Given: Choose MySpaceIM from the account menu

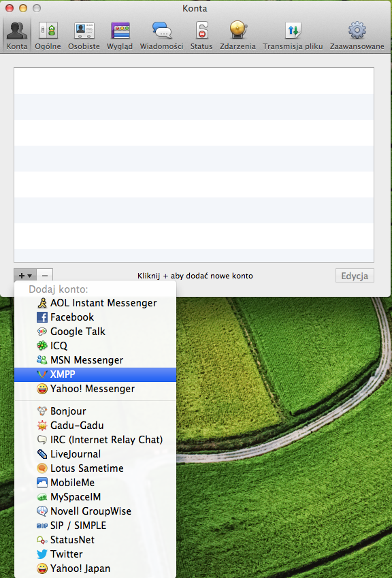Looking at the screenshot, I should point(95,497).
